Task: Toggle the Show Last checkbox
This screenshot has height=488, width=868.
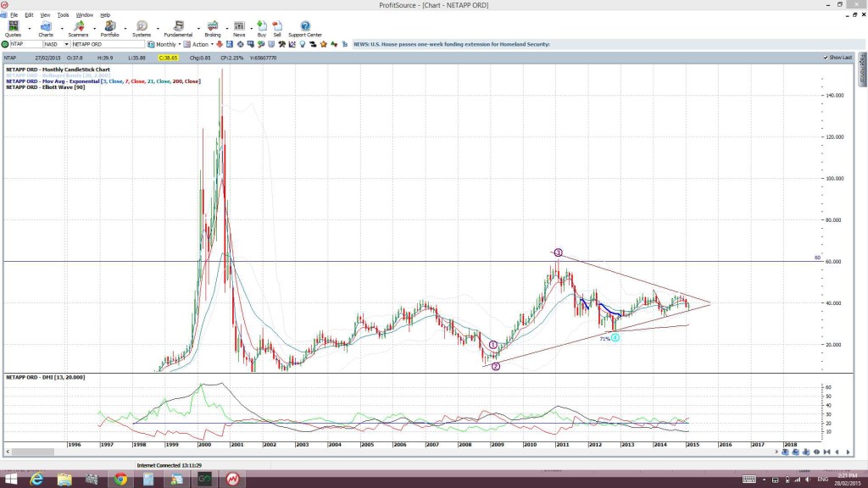Action: point(826,58)
